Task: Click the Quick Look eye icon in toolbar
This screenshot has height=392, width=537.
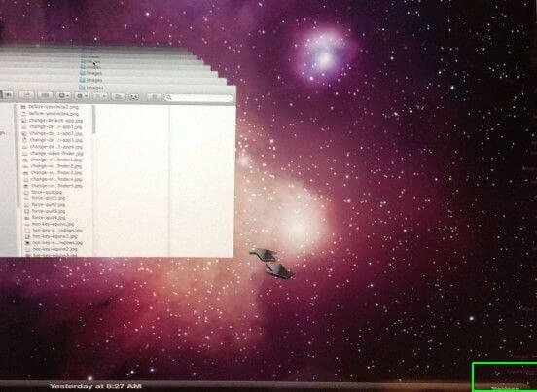Action: tap(133, 97)
